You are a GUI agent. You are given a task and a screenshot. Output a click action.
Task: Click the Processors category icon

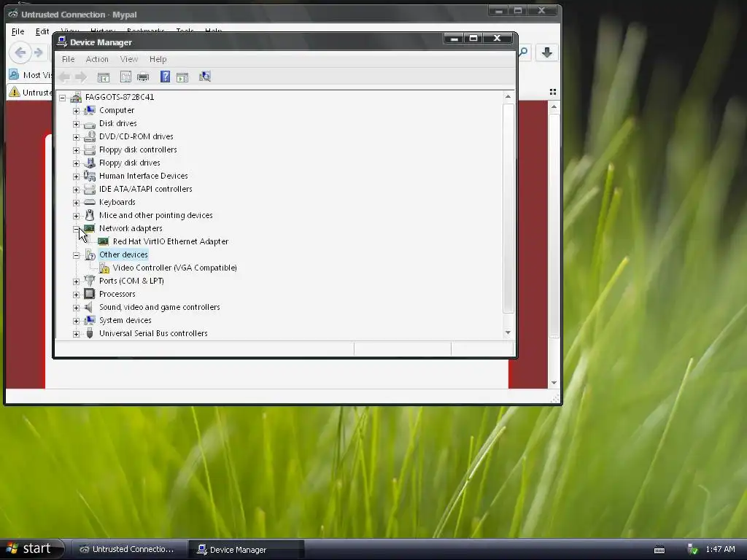(90, 294)
